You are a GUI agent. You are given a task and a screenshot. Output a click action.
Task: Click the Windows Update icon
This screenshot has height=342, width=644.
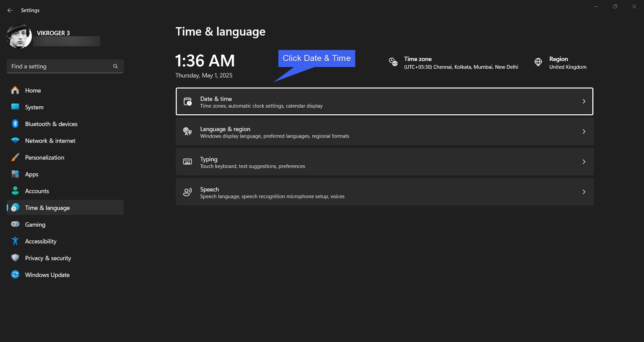[x=15, y=275]
